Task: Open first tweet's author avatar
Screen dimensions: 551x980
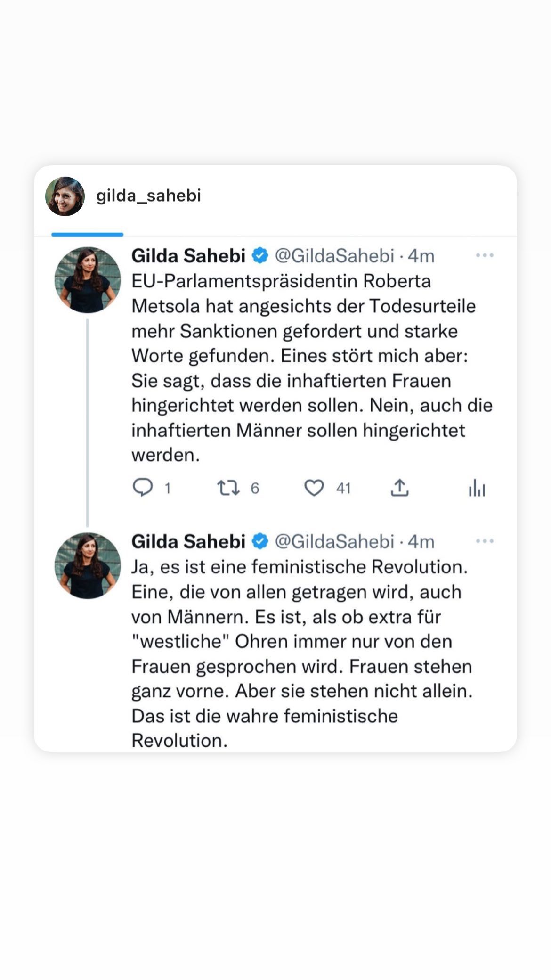Action: coord(88,280)
